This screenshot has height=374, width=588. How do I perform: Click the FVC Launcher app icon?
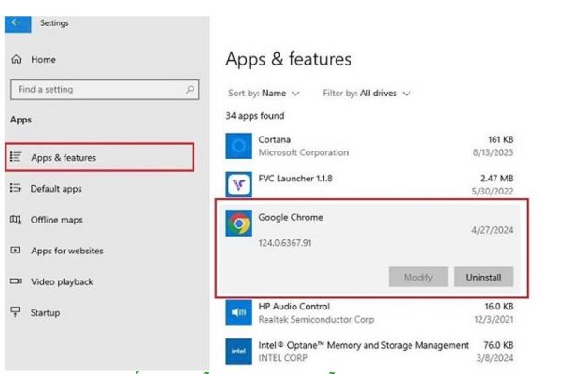(239, 184)
